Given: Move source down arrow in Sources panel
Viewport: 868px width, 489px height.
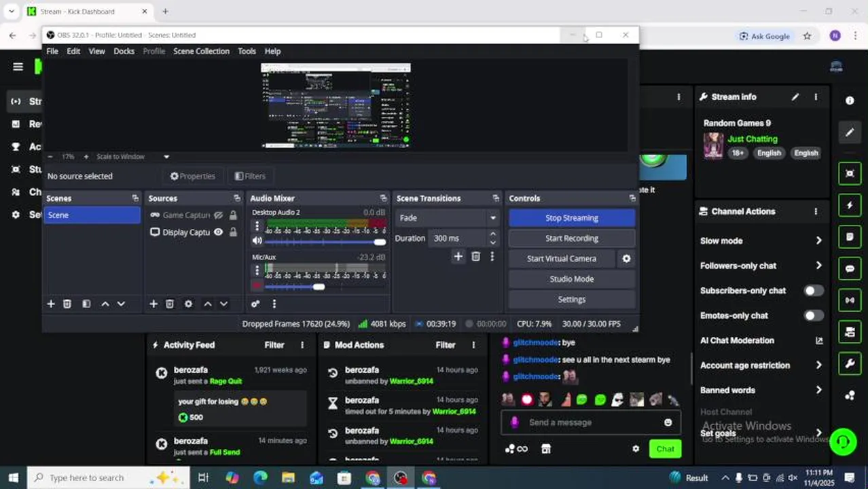Looking at the screenshot, I should pyautogui.click(x=223, y=304).
